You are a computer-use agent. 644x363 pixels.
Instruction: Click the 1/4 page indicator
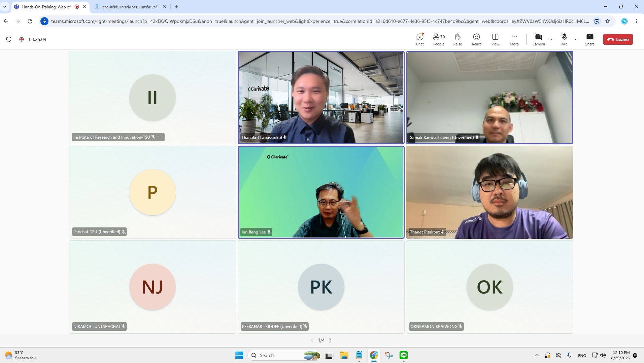point(321,340)
